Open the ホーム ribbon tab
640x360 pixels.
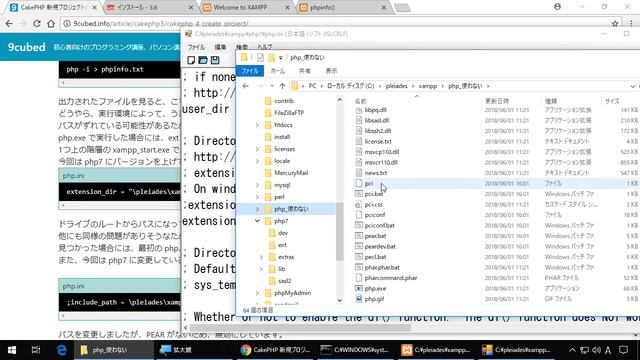pos(278,71)
